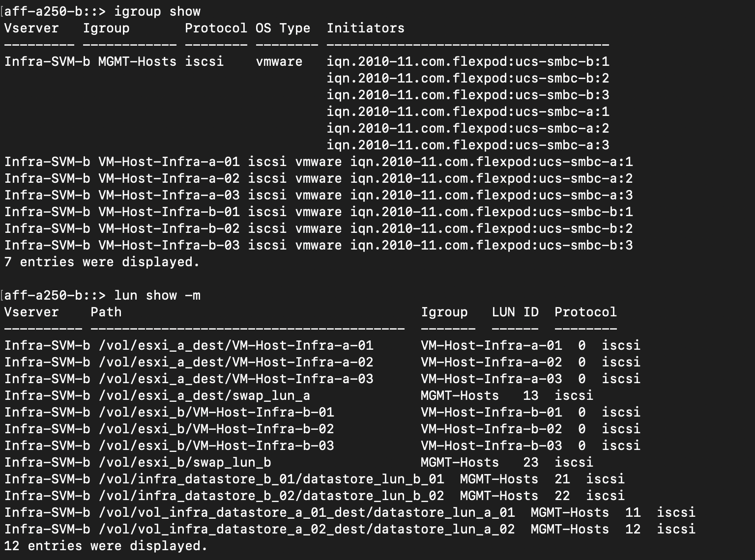Click the swap_lun_a LUN path
This screenshot has width=755, height=560.
(204, 395)
